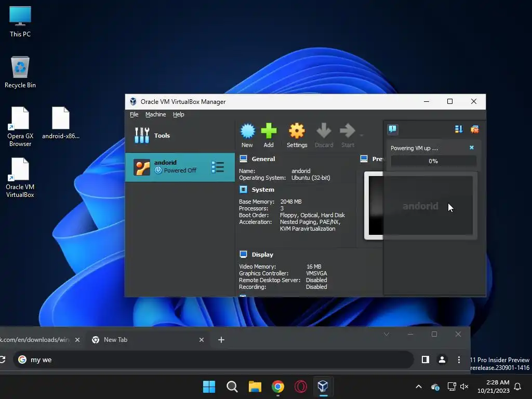Open the notifications bell icon
The image size is (532, 399).
518,387
